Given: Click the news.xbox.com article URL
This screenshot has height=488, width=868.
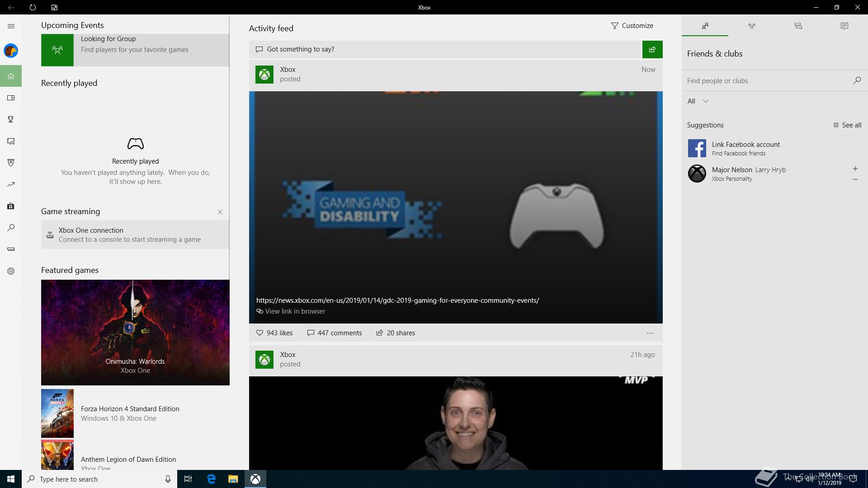Looking at the screenshot, I should click(397, 300).
